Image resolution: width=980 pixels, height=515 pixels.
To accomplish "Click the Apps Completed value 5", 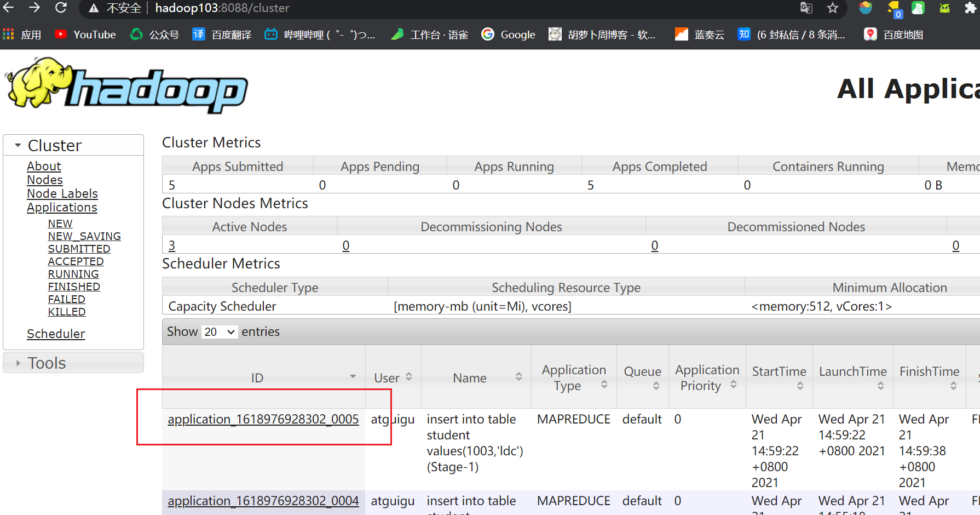I will (x=591, y=185).
